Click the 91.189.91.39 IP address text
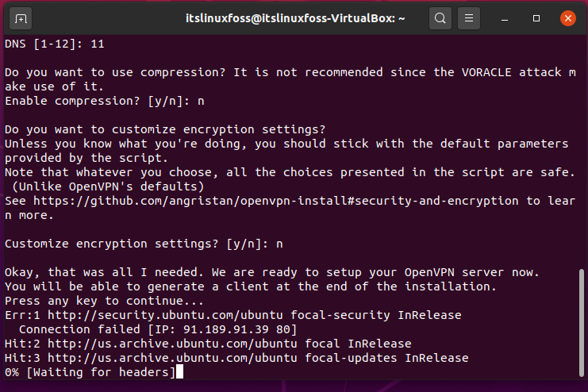The image size is (588, 392). (225, 329)
